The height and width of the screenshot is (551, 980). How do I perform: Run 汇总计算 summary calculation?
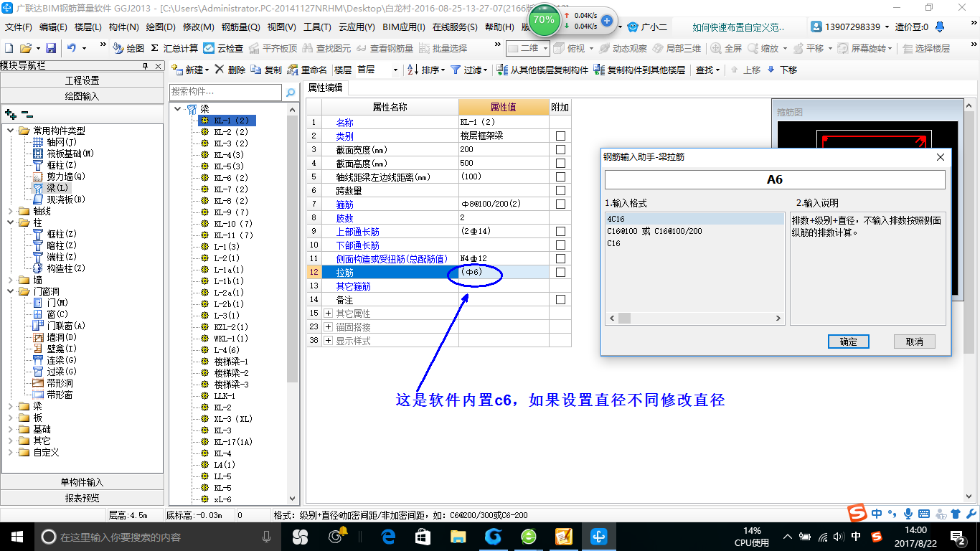point(174,48)
